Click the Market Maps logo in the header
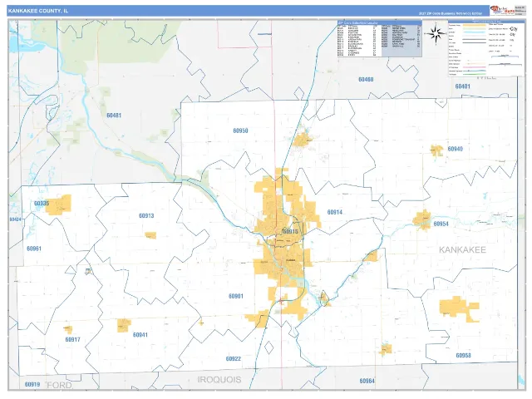The height and width of the screenshot is (399, 532). click(x=502, y=11)
